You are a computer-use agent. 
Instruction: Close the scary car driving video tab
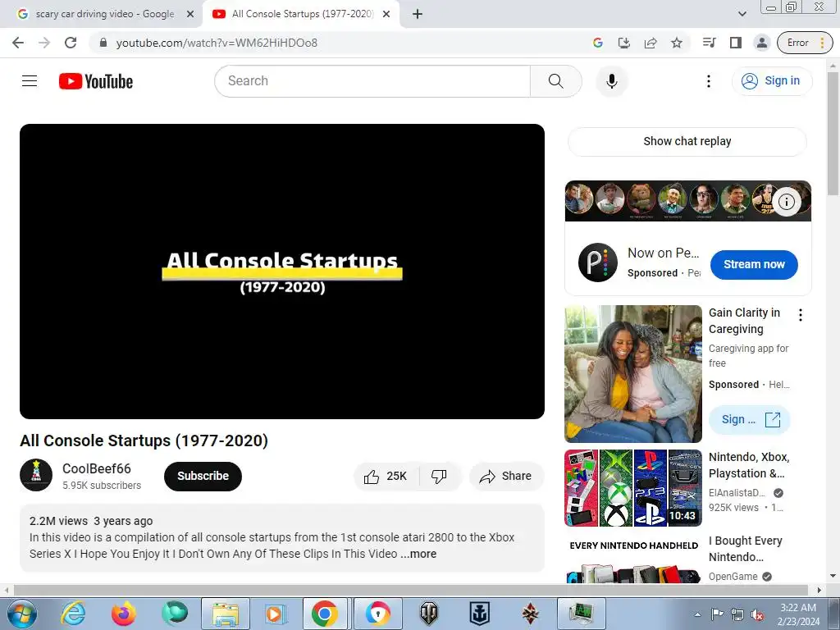coord(190,15)
